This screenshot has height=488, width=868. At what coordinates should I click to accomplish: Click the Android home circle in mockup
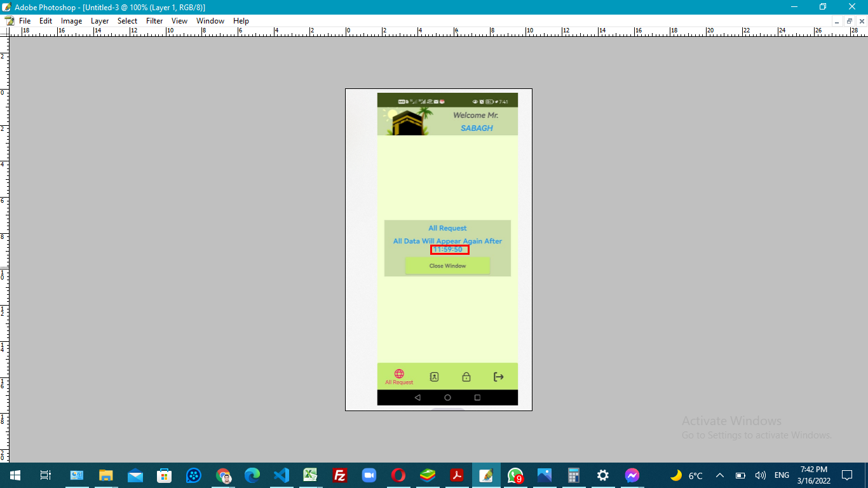447,398
